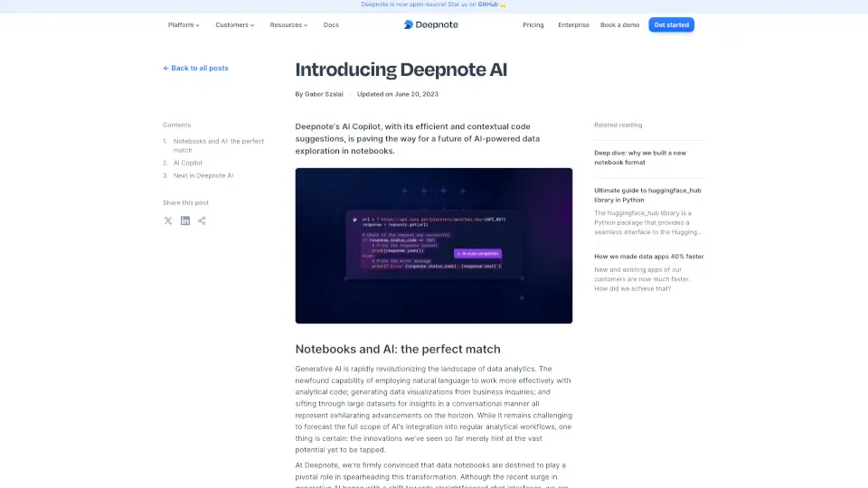This screenshot has width=868, height=488.
Task: Click the Get started button
Action: tap(672, 25)
